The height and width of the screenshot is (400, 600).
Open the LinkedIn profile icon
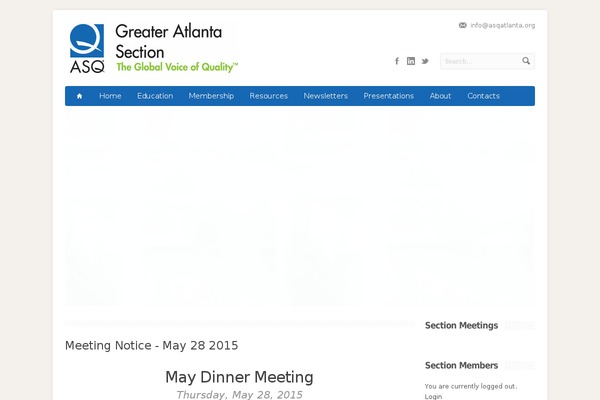(411, 61)
